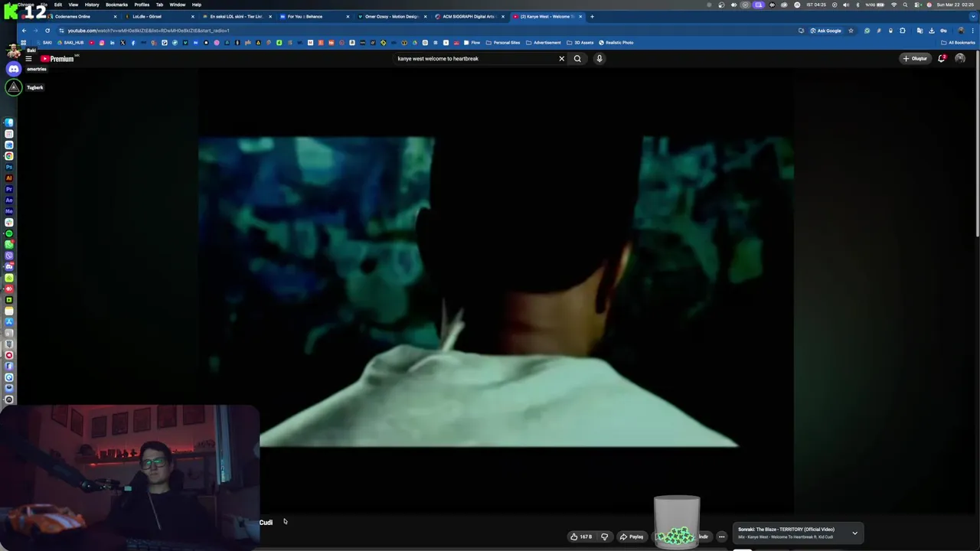
Task: Open the Facebook bookmark icon
Action: pyautogui.click(x=133, y=42)
